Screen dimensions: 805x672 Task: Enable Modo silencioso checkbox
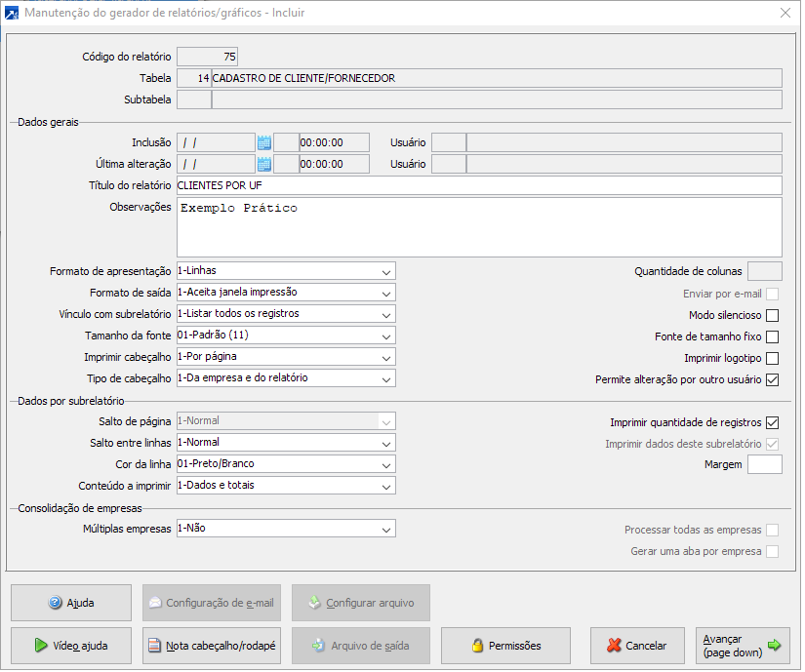[x=772, y=315]
